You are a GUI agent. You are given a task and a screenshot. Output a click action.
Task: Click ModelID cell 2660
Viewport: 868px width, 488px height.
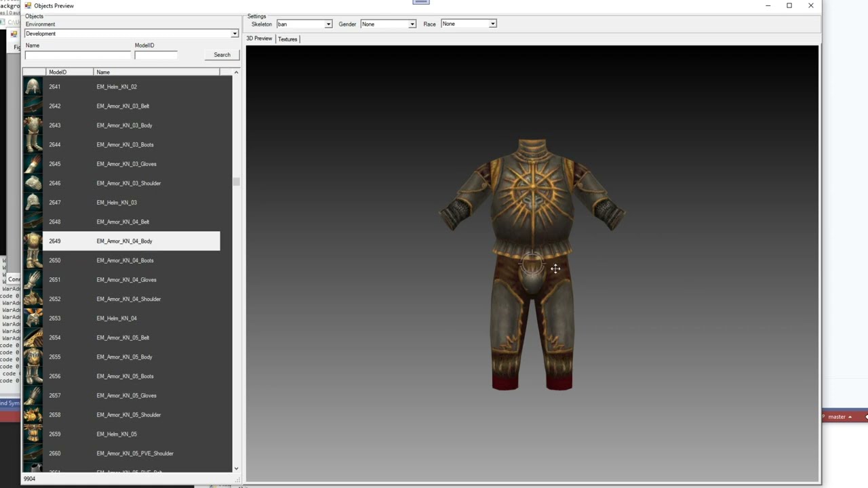click(x=54, y=453)
